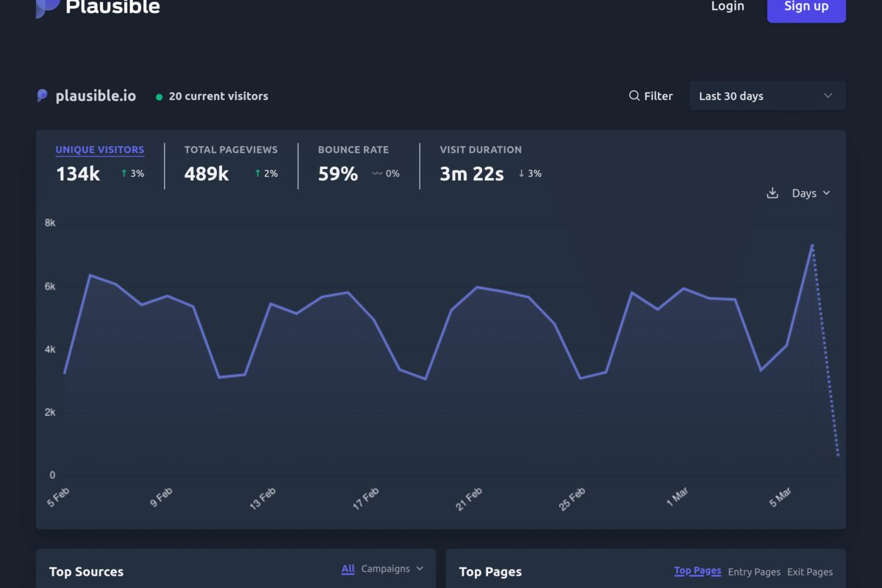The height and width of the screenshot is (588, 882).
Task: Click the 25 Feb x-axis label
Action: pyautogui.click(x=572, y=498)
